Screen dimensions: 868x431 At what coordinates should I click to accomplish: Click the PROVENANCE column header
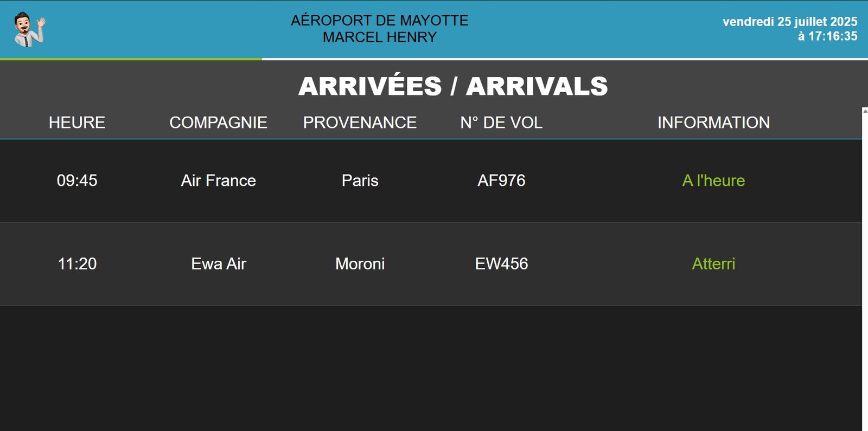click(x=360, y=123)
